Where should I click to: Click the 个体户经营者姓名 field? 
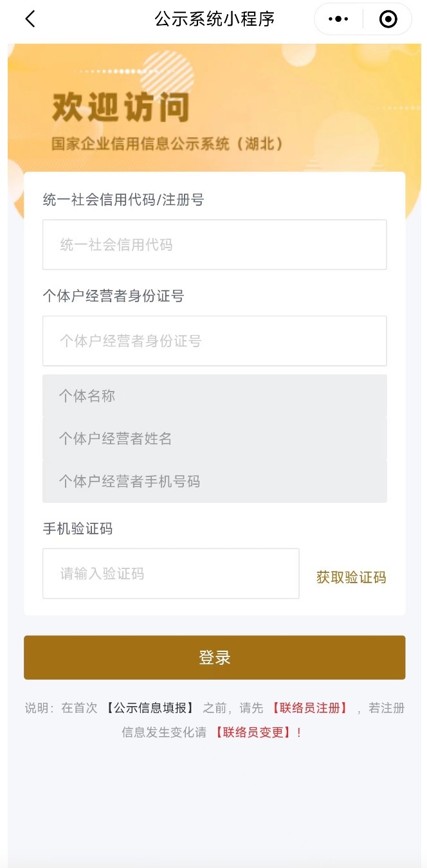[x=214, y=439]
